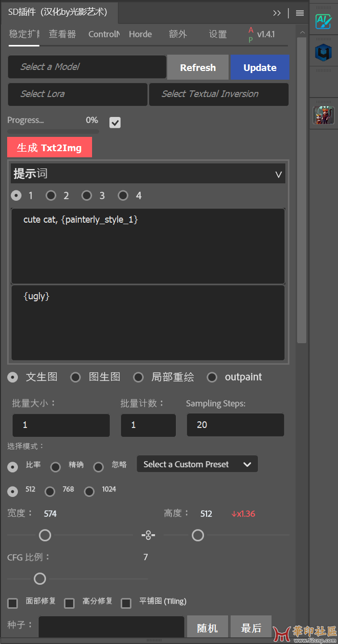Click the v1.4.1 version label
The width and height of the screenshot is (338, 644).
266,34
